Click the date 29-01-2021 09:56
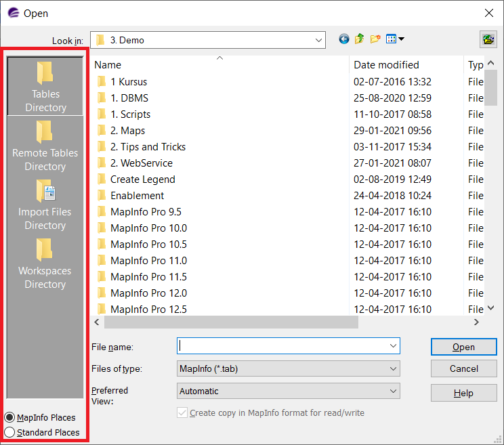The height and width of the screenshot is (445, 504). click(392, 131)
